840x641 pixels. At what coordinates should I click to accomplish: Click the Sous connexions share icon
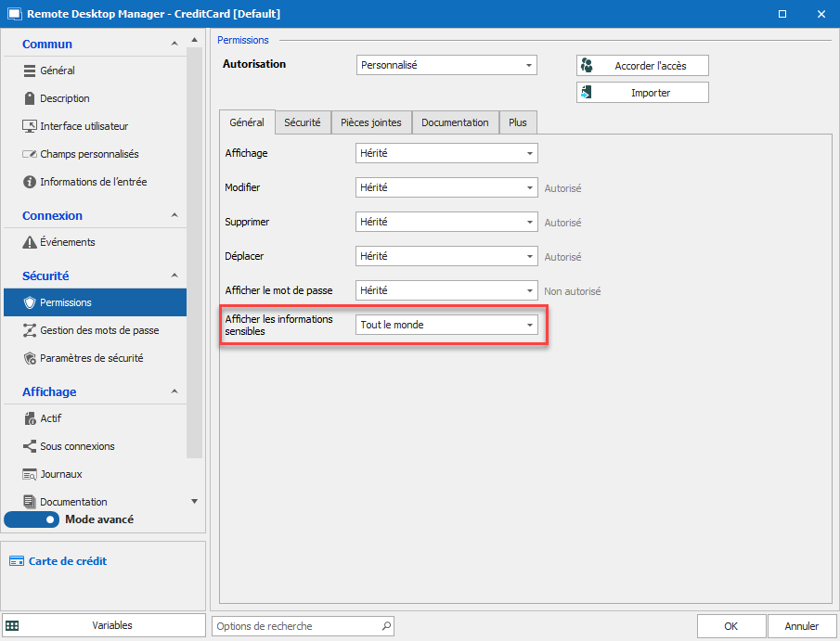tap(30, 446)
